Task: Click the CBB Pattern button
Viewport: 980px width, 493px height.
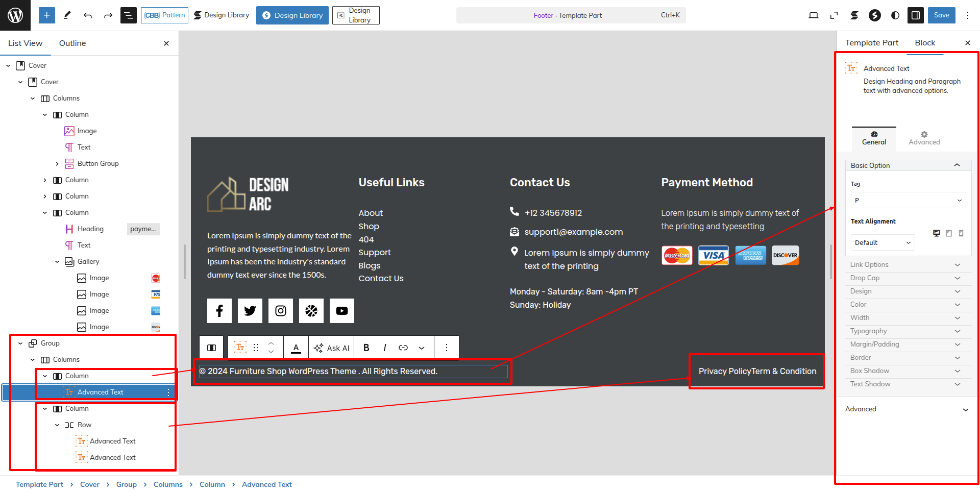Action: [164, 15]
